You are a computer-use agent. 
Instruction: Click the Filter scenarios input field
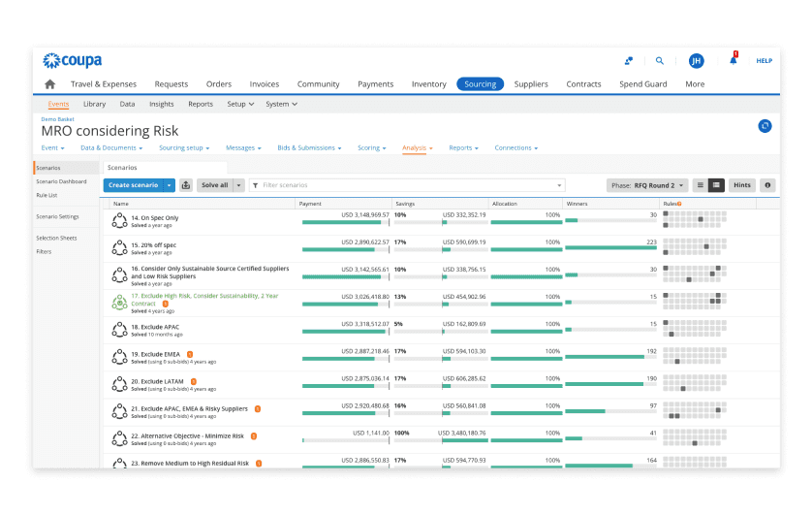point(407,185)
